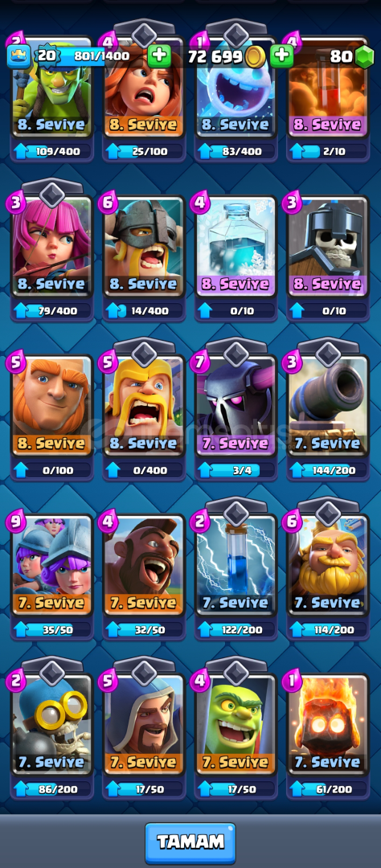Select the Fire Spirit card
This screenshot has height=868, width=381.
328,725
